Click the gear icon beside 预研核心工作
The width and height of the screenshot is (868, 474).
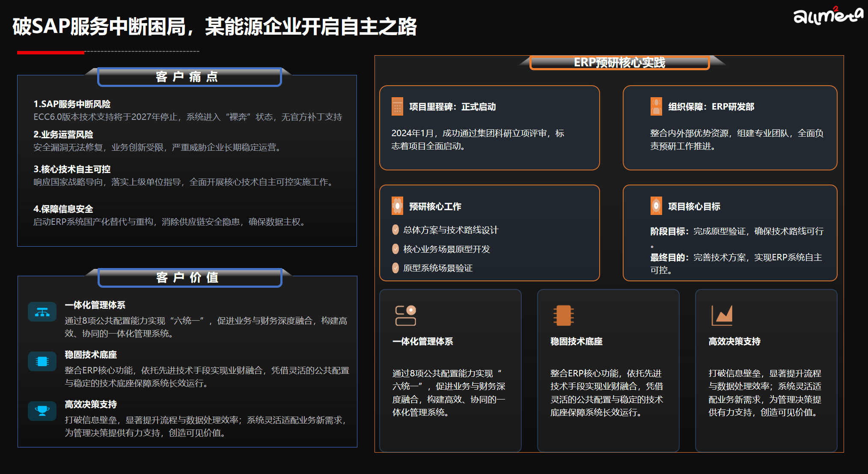pos(398,206)
